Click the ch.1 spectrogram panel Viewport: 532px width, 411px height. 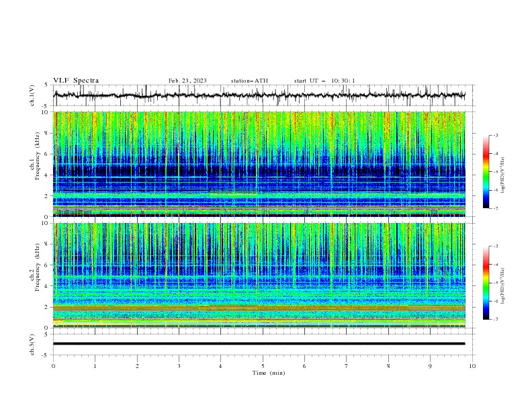[259, 164]
